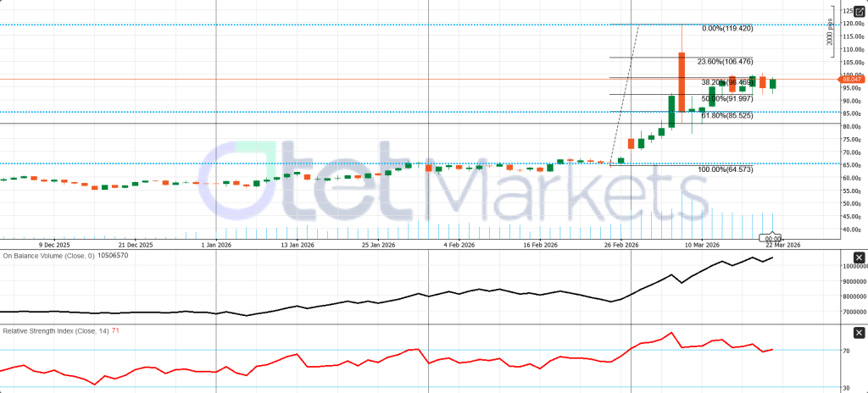Image resolution: width=868 pixels, height=393 pixels.
Task: Click the 50.00% (91.997) Fibonacci label
Action: 726,98
